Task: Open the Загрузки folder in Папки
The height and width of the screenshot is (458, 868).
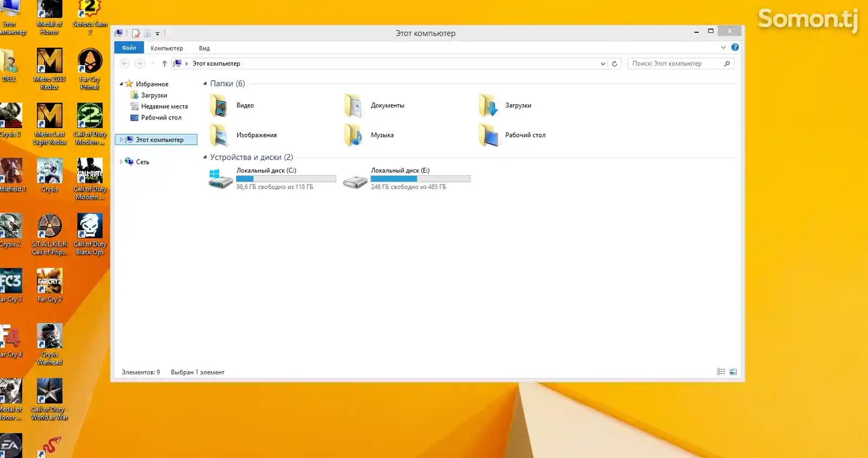Action: [488, 105]
